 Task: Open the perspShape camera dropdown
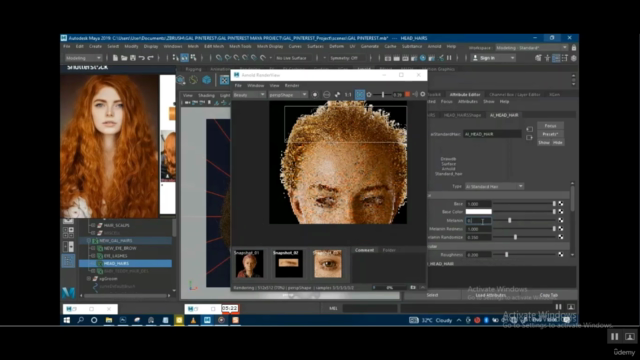288,95
